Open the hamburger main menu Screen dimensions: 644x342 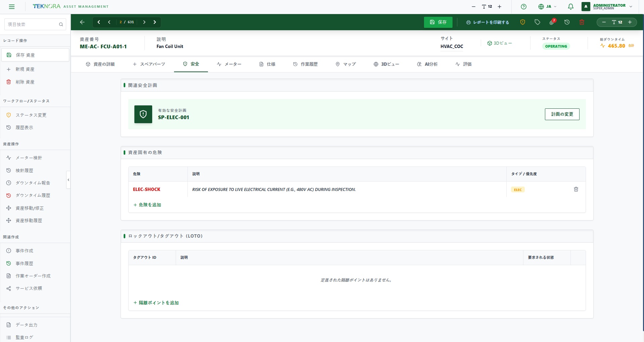pos(12,6)
